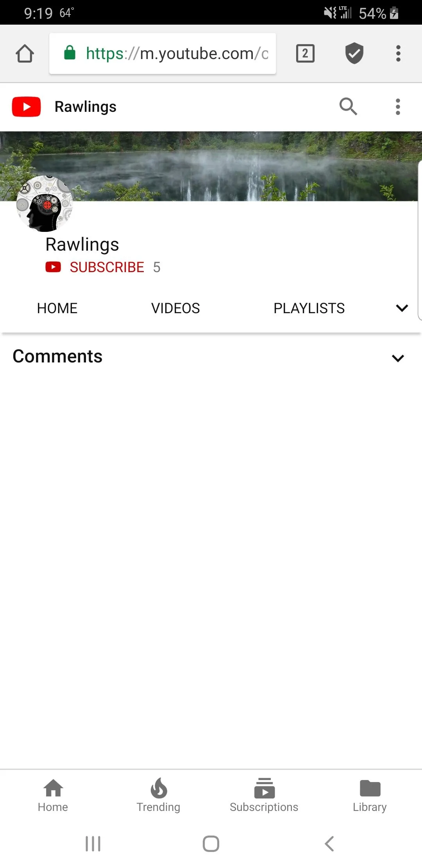Tap the browser home icon
Image resolution: width=422 pixels, height=868 pixels.
(25, 54)
